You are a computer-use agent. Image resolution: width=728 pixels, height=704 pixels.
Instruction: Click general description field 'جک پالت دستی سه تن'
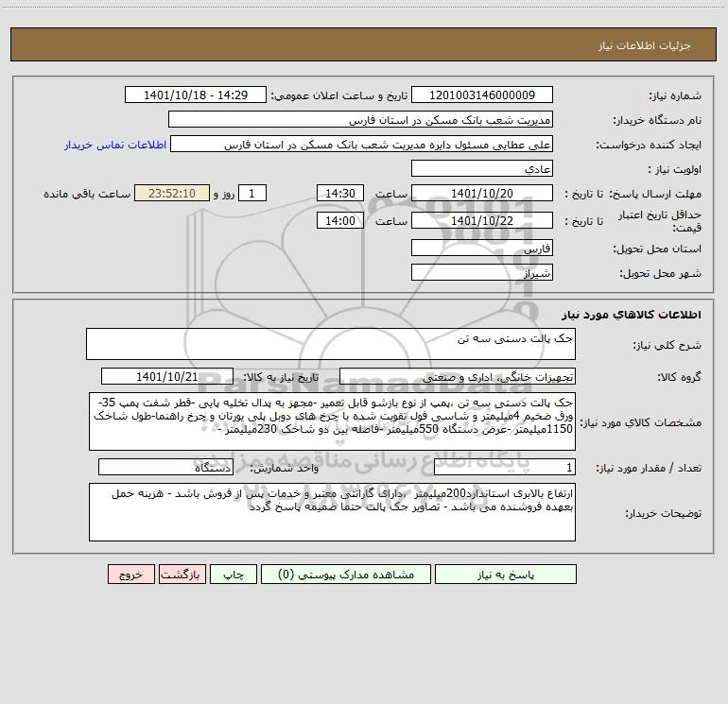click(331, 344)
